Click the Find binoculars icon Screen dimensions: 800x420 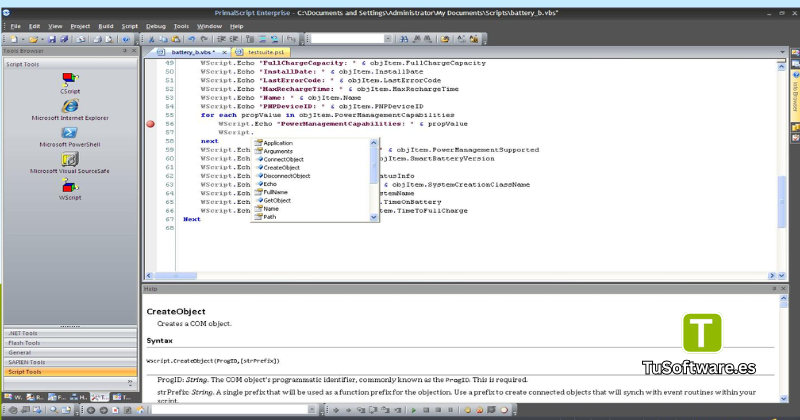(x=404, y=39)
